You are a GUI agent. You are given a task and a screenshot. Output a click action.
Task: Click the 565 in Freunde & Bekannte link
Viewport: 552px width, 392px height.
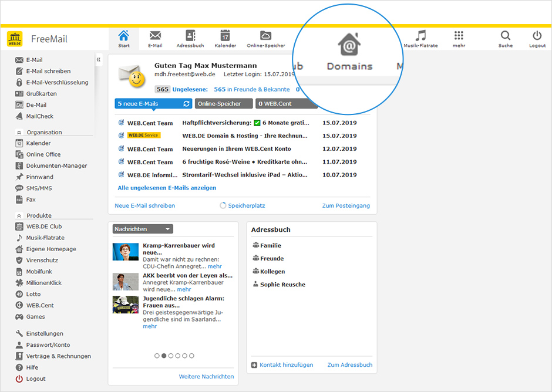252,89
